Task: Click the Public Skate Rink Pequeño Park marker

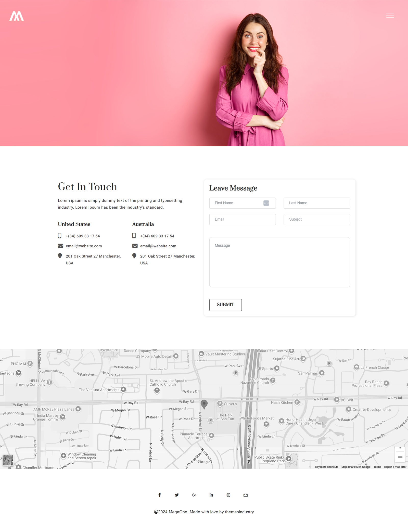Action: (x=289, y=459)
